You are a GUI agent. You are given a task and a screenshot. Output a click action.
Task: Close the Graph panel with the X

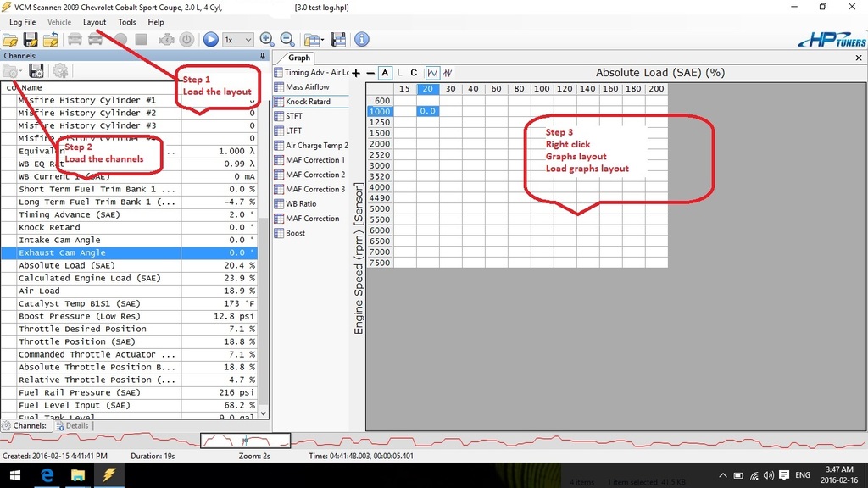(x=859, y=58)
